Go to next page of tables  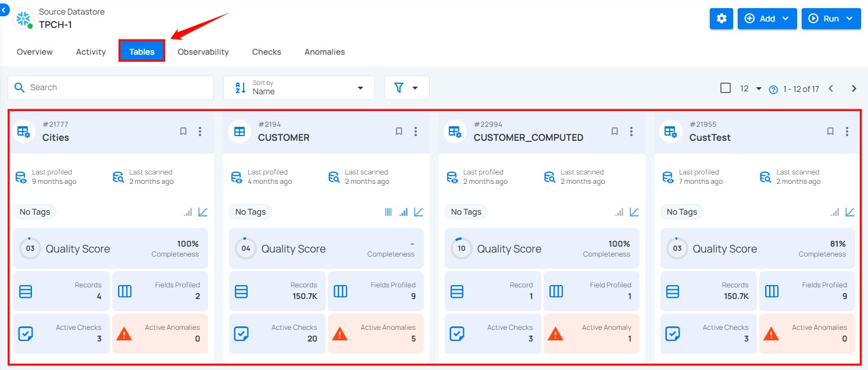pos(853,88)
